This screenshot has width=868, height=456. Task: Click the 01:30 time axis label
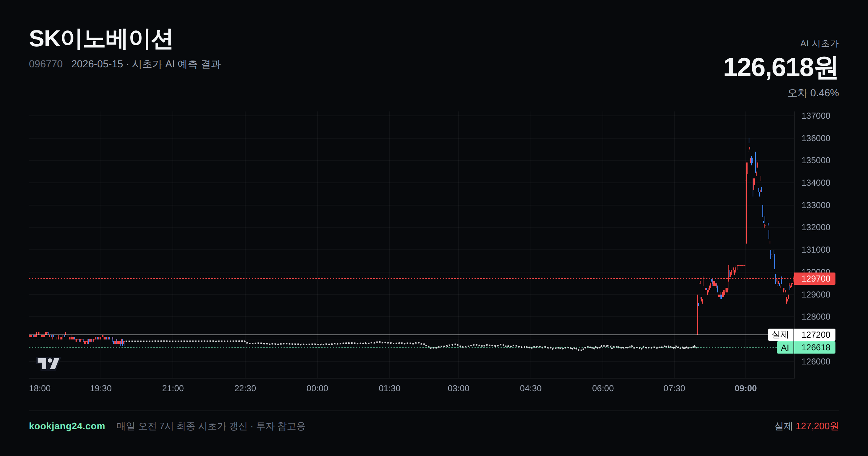390,388
